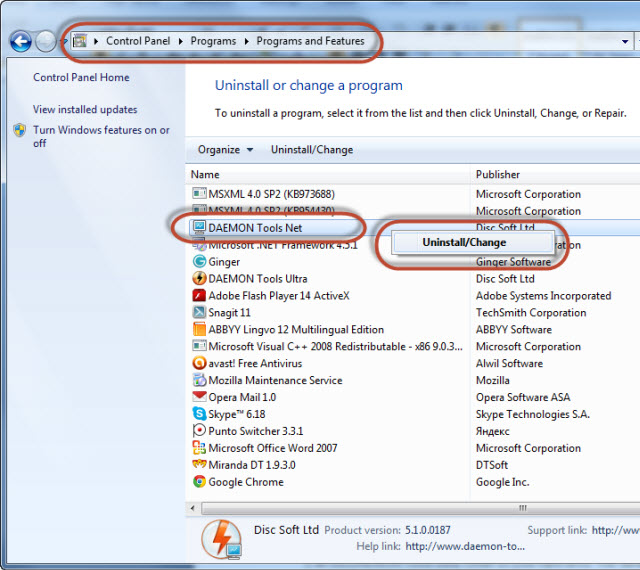Click Programs and Features breadcrumb

click(x=310, y=41)
